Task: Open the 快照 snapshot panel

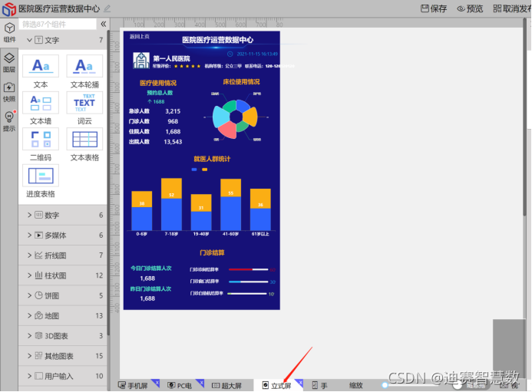Action: point(9,92)
